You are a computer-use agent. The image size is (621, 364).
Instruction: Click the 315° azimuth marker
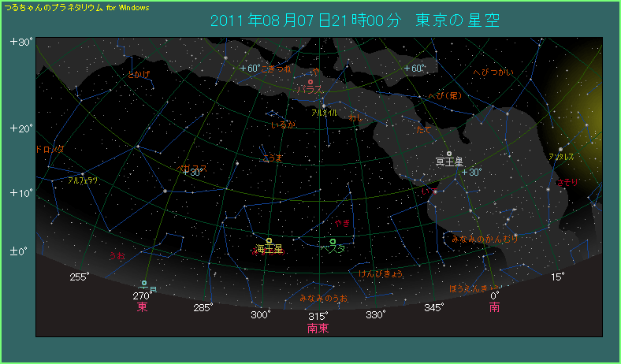pos(318,315)
